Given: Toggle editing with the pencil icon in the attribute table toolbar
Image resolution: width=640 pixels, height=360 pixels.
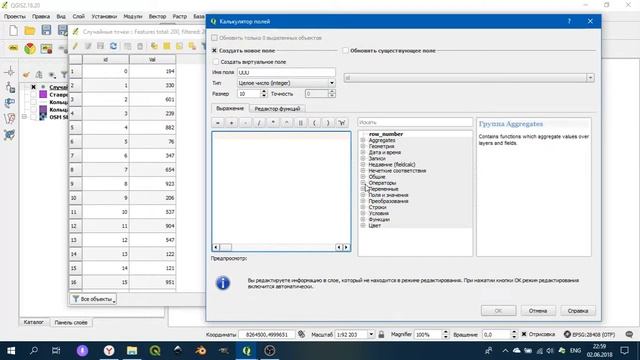Looking at the screenshot, I should (x=75, y=46).
